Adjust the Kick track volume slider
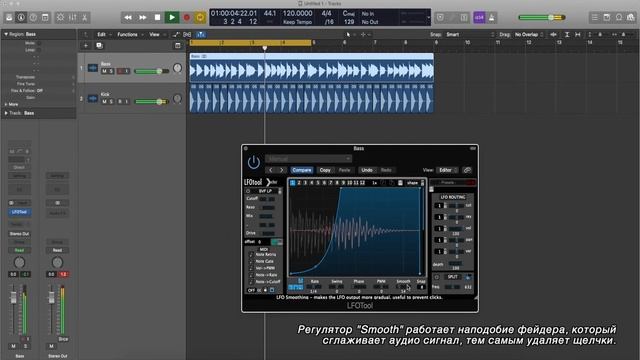Image resolution: width=640 pixels, height=360 pixels. pos(151,102)
